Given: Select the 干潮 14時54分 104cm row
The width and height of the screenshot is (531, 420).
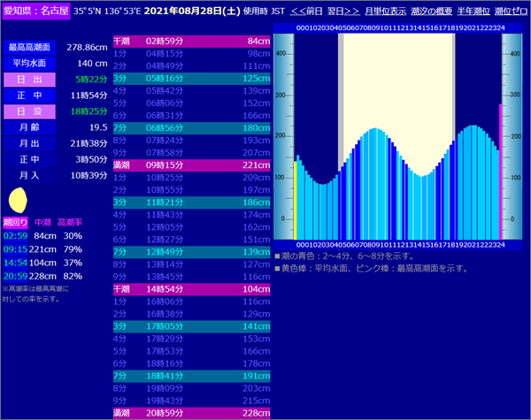Looking at the screenshot, I should click(192, 289).
